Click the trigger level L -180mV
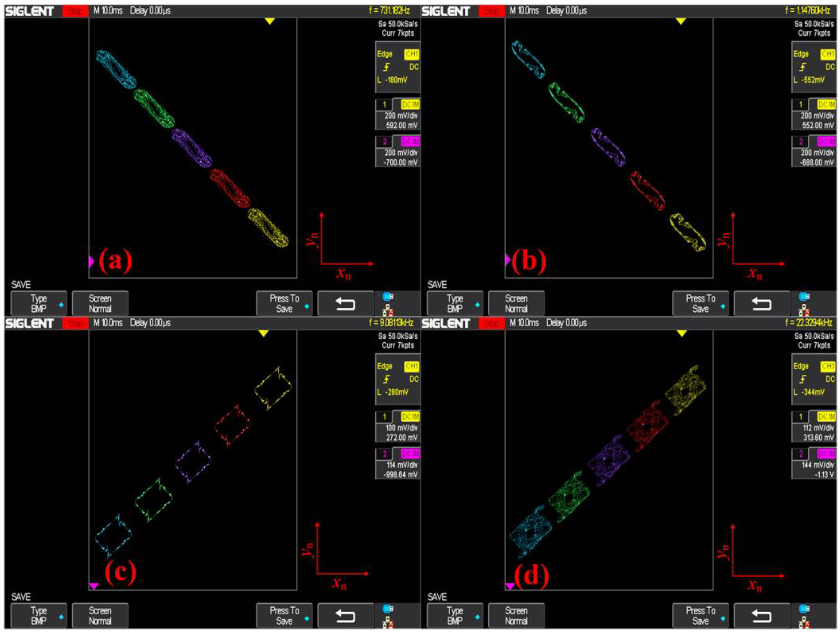The height and width of the screenshot is (633, 840). tap(392, 80)
